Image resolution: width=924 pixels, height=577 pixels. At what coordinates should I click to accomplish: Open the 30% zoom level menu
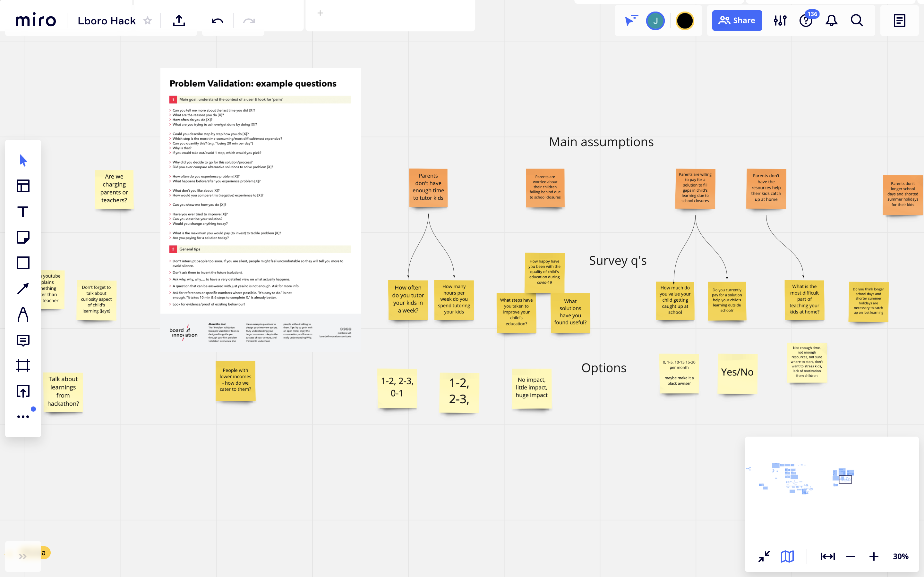[900, 556]
